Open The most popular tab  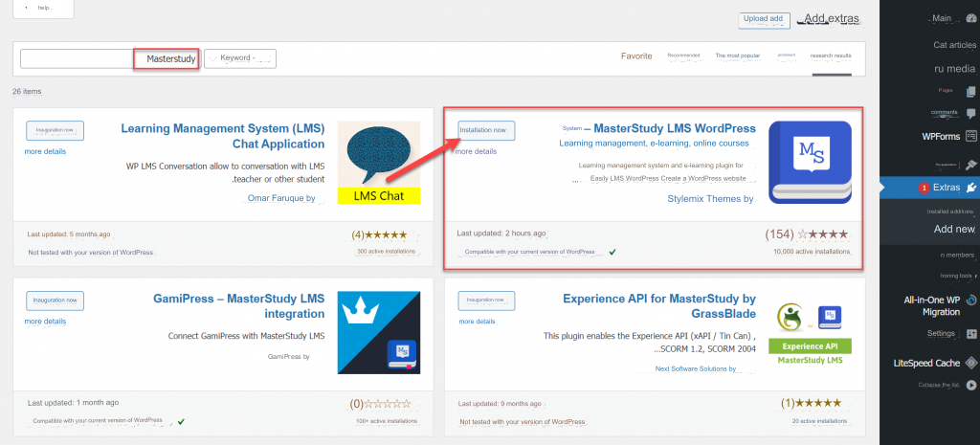[x=738, y=56]
